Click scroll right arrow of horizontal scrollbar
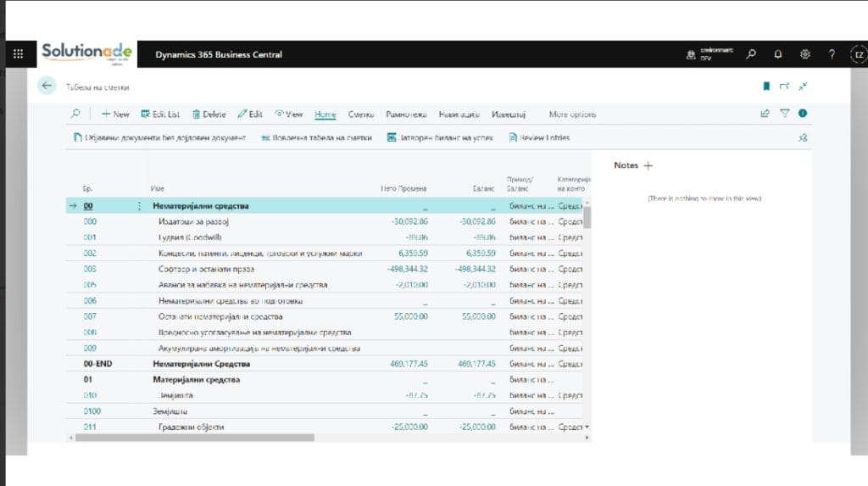The width and height of the screenshot is (868, 486). [x=587, y=438]
